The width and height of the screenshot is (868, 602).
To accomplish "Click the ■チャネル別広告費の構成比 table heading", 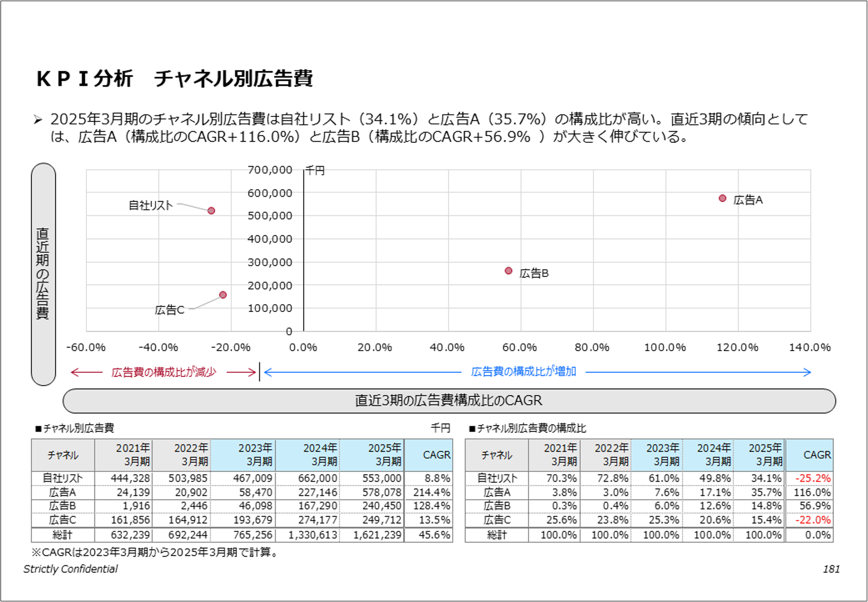I will [x=527, y=428].
